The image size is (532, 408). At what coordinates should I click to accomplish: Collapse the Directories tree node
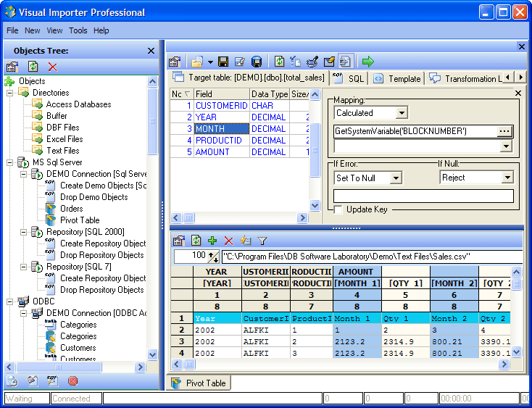coord(9,93)
